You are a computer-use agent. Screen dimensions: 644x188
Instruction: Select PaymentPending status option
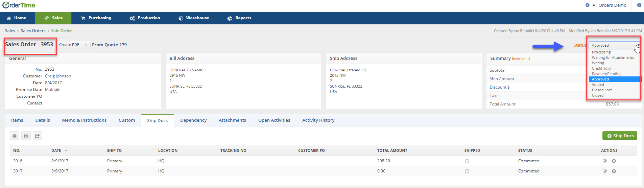(x=615, y=74)
